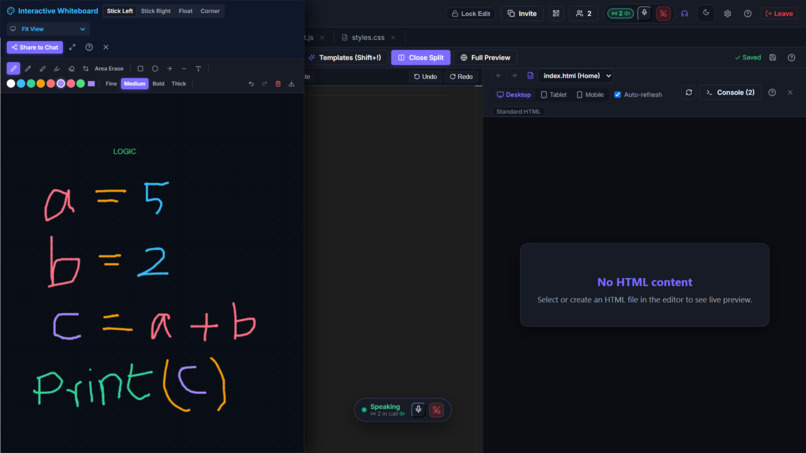Viewport: 806px width, 453px height.
Task: Set stroke width to Fine
Action: [x=111, y=84]
